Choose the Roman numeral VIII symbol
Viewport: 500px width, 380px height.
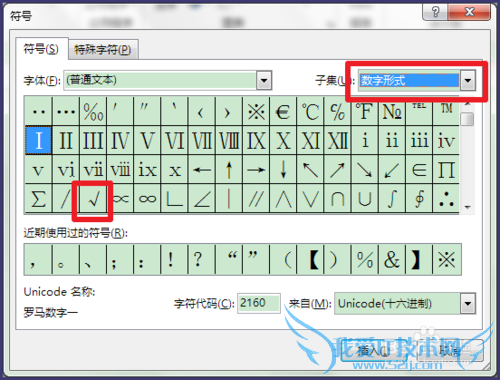point(229,140)
